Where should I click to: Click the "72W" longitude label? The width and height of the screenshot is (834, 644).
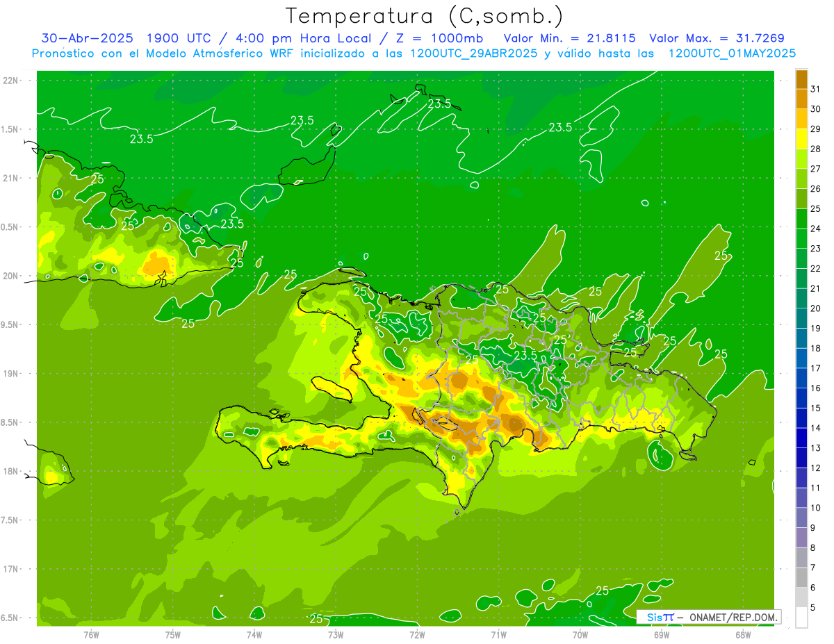[x=417, y=634]
